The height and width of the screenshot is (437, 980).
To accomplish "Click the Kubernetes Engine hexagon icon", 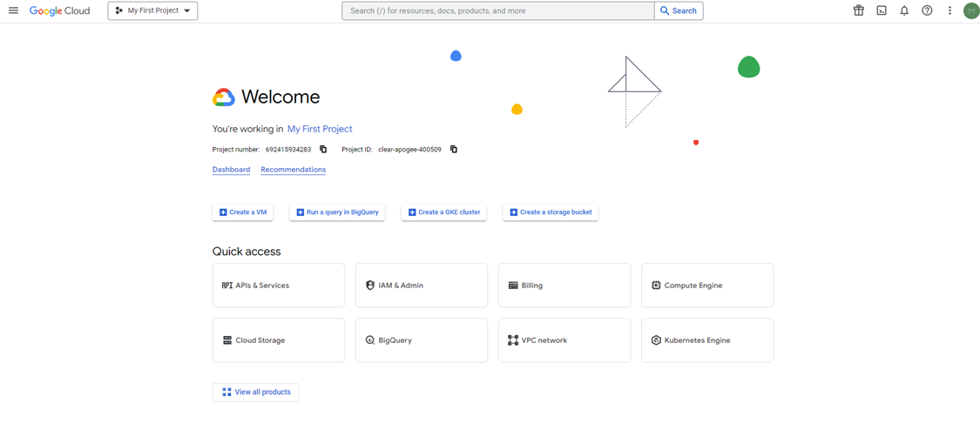I will pos(656,340).
